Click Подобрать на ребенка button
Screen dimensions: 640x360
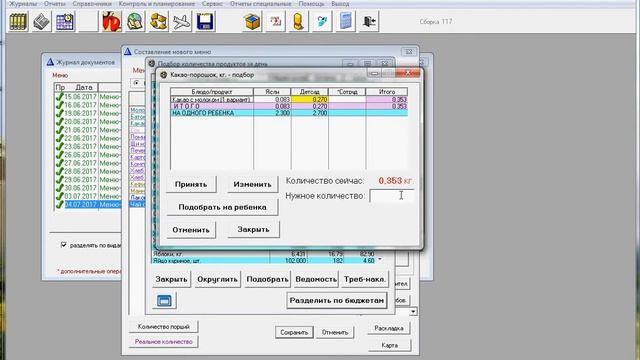(222, 207)
